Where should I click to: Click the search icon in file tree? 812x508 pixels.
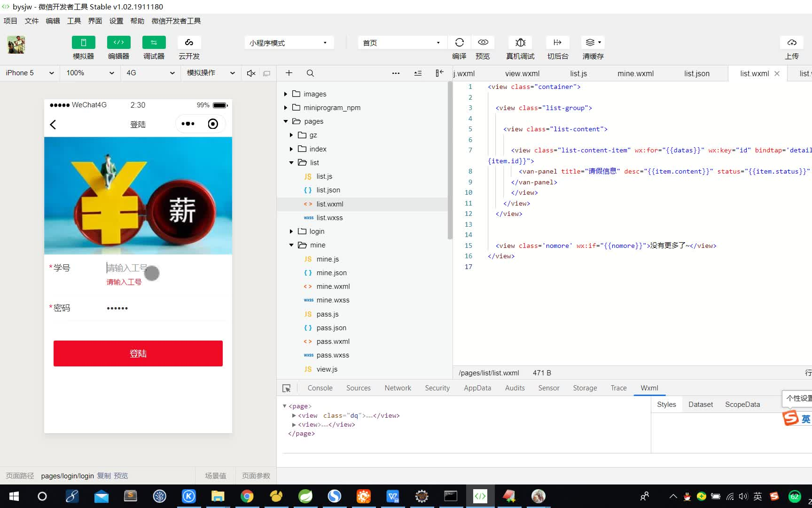pos(310,73)
